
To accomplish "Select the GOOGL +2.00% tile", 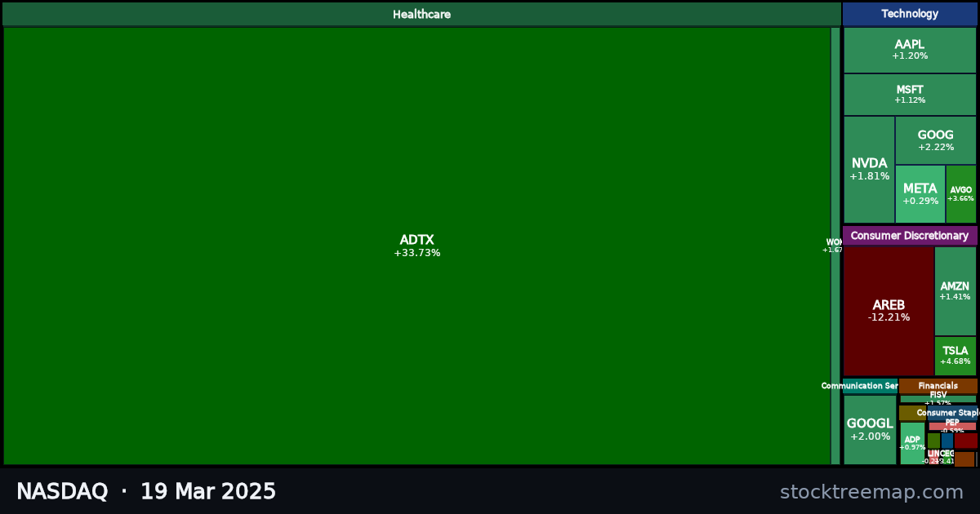I will pos(870,430).
